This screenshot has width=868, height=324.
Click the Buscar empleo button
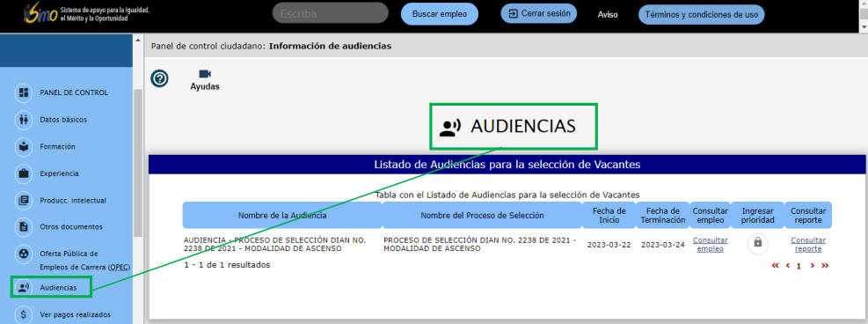pos(440,14)
